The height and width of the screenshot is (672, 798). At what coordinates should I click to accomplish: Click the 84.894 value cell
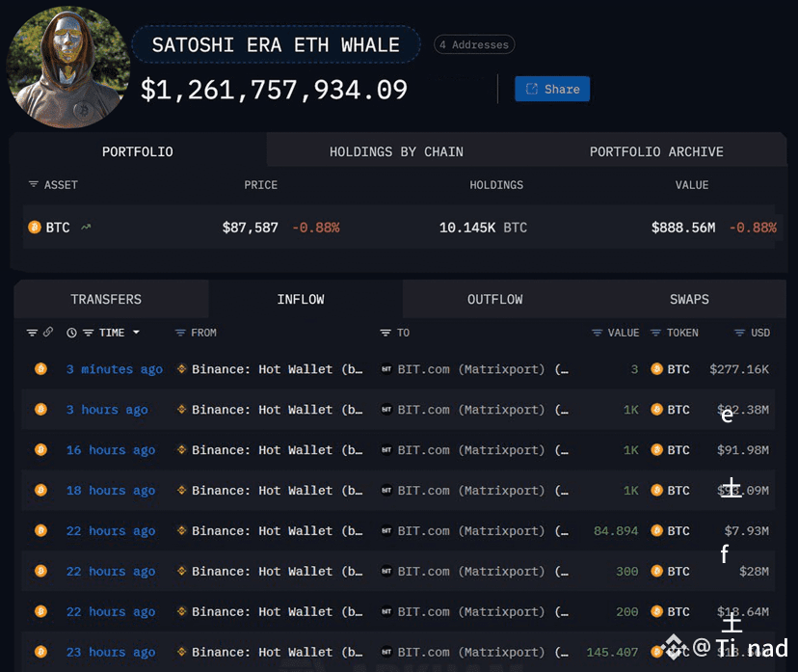(616, 531)
